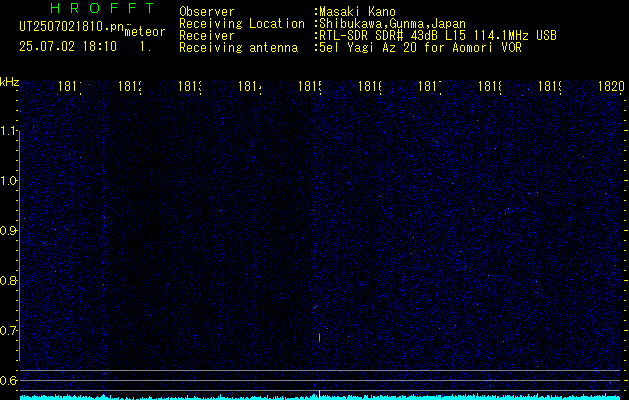The width and height of the screenshot is (629, 400).
Task: Click the 1.1 kHz frequency axis label
Action: [x=9, y=131]
